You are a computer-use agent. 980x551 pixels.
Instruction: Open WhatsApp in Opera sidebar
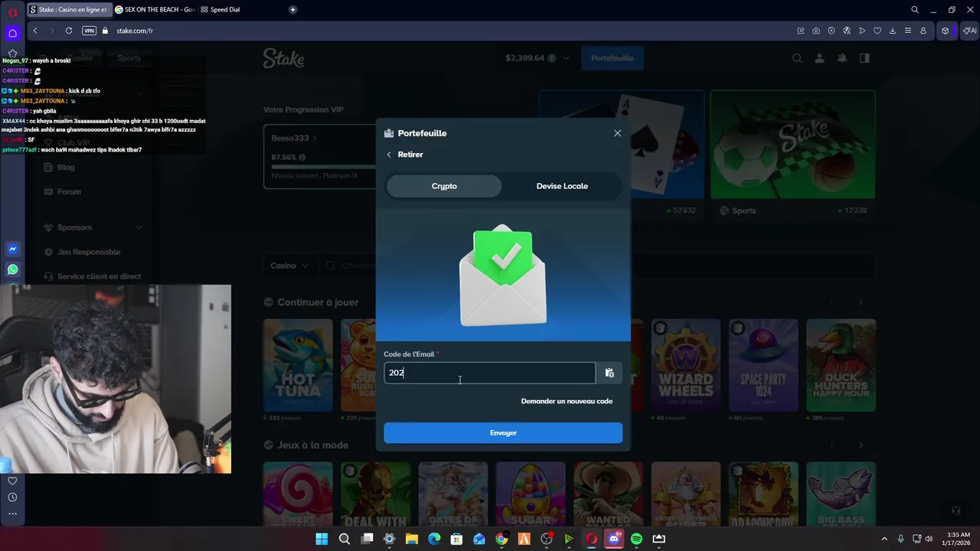tap(12, 269)
